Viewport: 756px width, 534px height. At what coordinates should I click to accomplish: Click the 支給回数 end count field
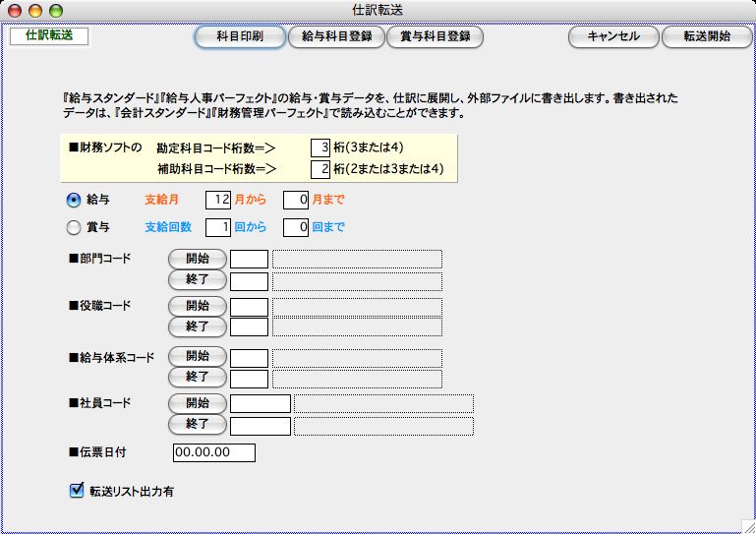[x=296, y=228]
